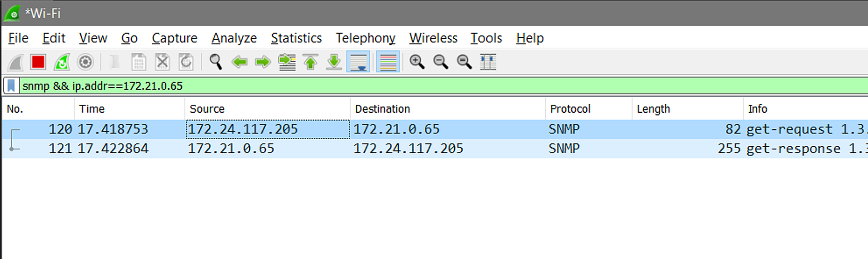Jump to the last packet
Viewport: 868px width, 259px height.
click(x=334, y=62)
